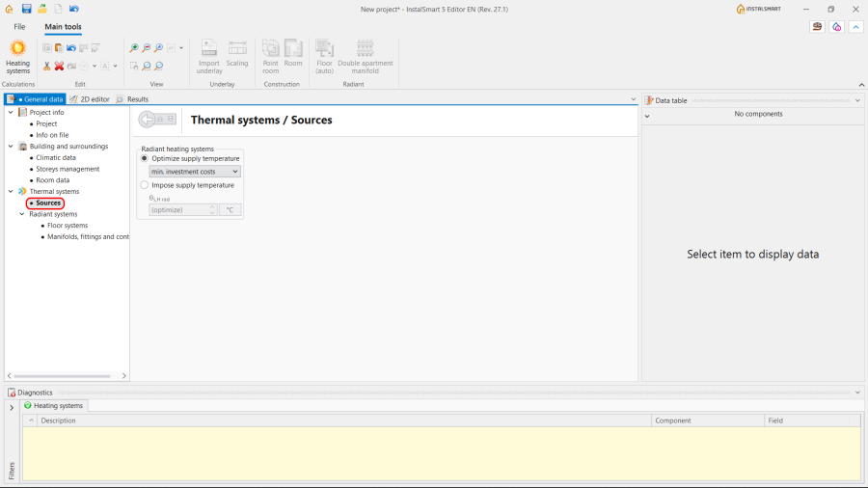Open the tab strip overflow chevron

(634, 99)
